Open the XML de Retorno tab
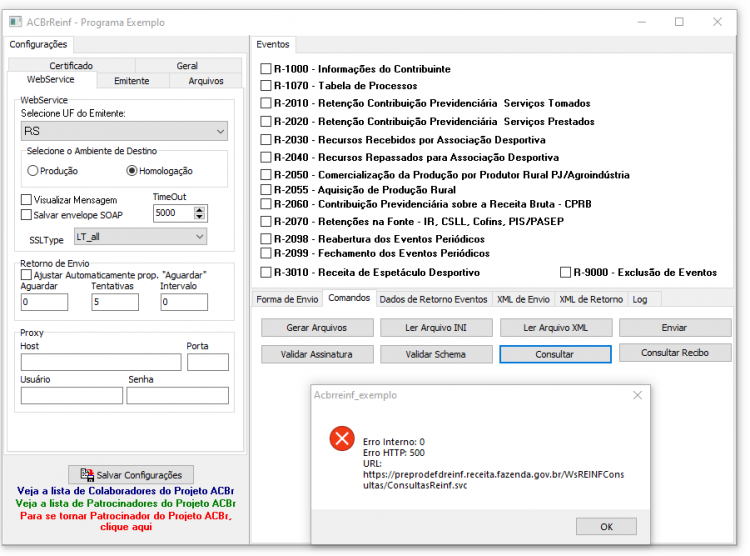This screenshot has width=750, height=556. [x=591, y=300]
